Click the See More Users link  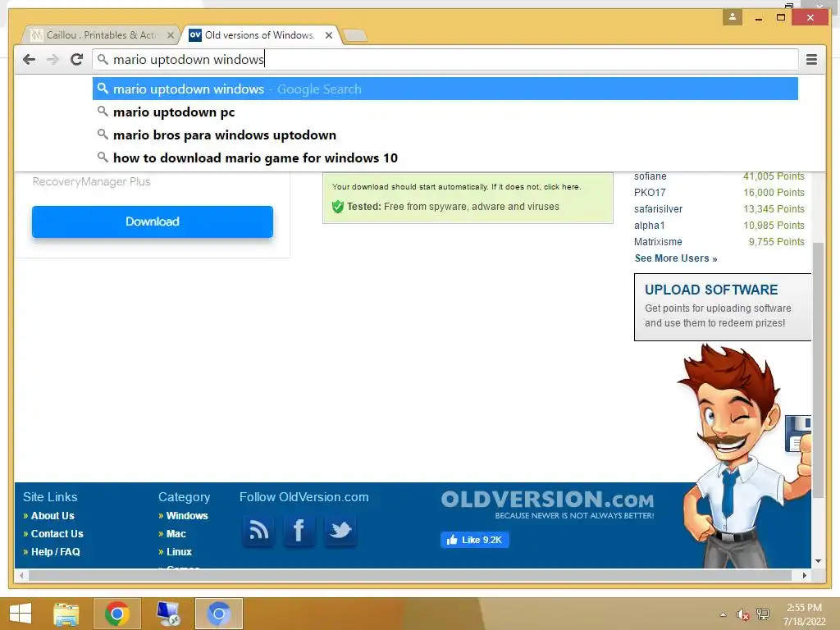[x=676, y=258]
